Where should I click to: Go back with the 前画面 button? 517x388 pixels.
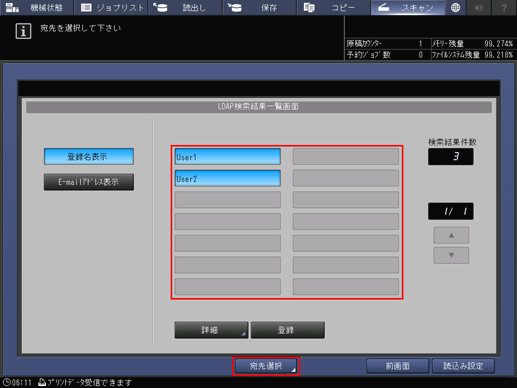(x=397, y=366)
